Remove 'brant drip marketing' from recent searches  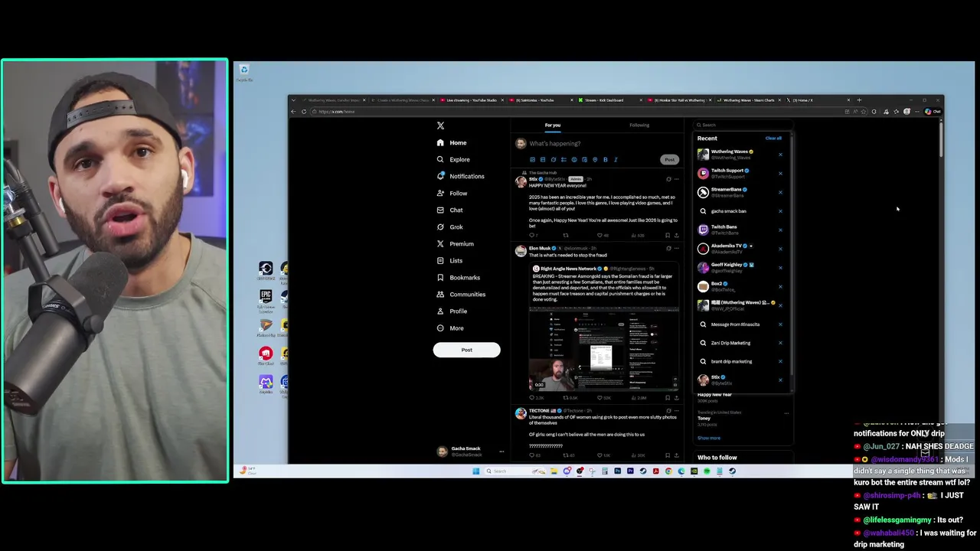(x=780, y=361)
